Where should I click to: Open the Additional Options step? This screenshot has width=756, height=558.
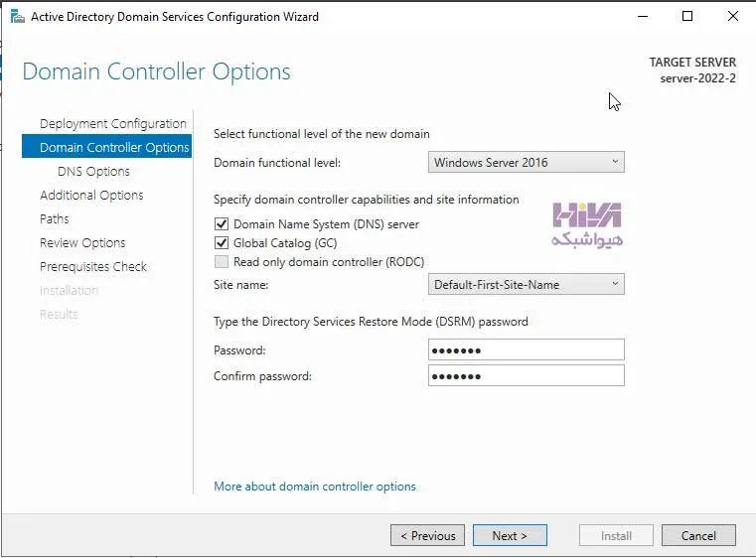coord(91,196)
